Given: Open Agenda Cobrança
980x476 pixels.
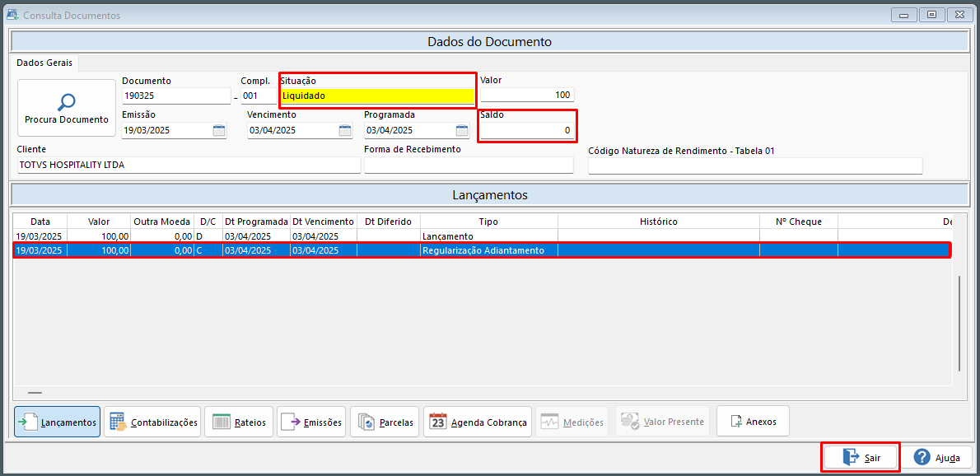Looking at the screenshot, I should click(478, 422).
